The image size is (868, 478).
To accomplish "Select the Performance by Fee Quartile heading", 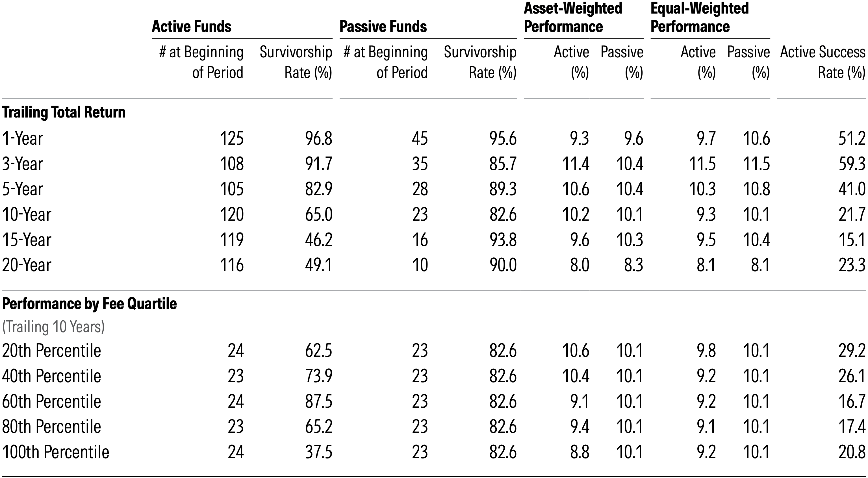I will coord(89,304).
